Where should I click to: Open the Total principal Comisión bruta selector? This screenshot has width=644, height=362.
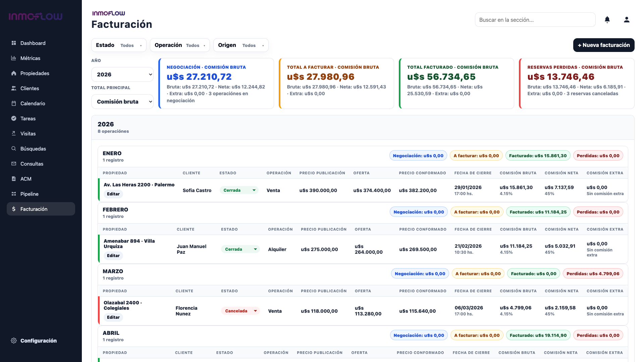(122, 102)
